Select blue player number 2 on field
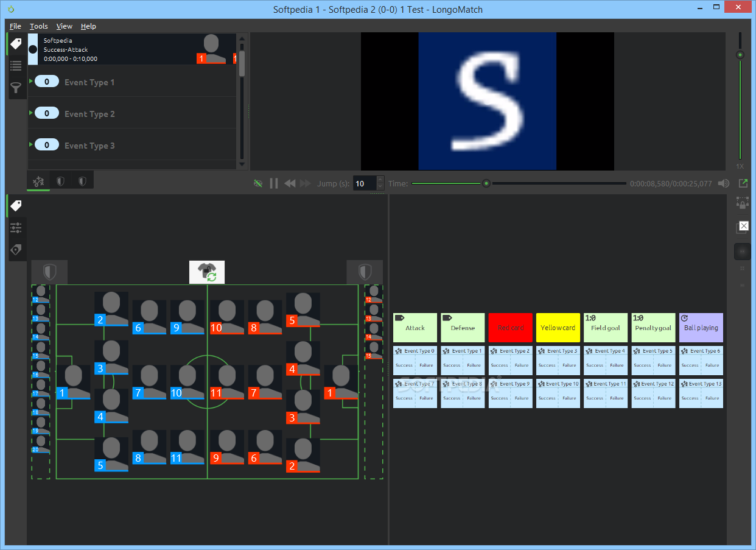The height and width of the screenshot is (550, 756). tap(111, 309)
